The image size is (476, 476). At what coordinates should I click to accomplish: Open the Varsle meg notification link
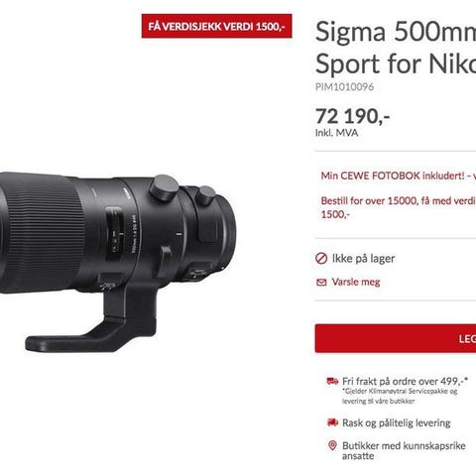pyautogui.click(x=356, y=282)
